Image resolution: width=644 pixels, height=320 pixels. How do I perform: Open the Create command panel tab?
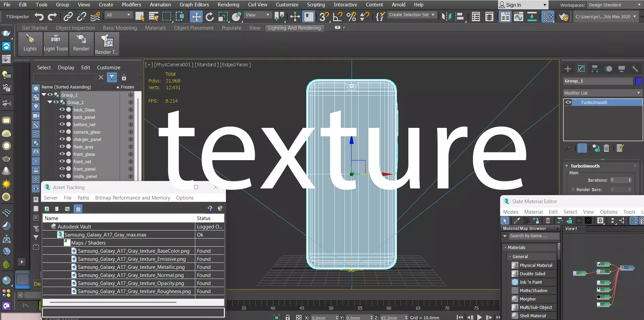point(568,69)
